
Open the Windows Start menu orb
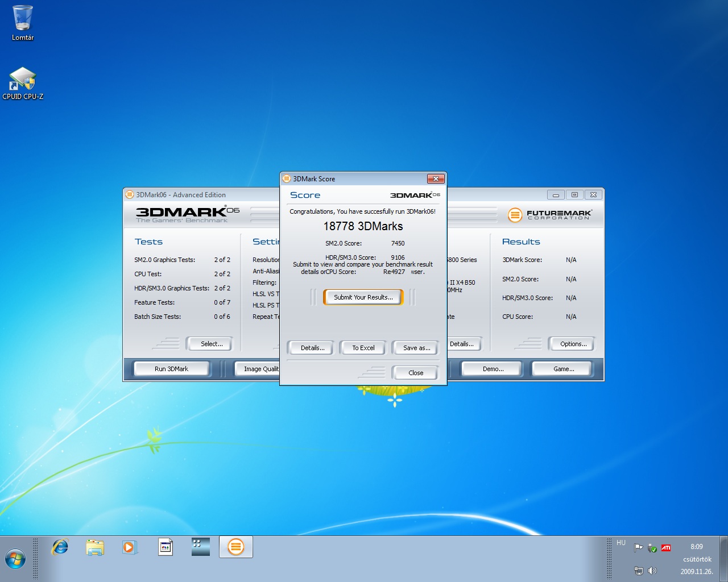point(15,559)
